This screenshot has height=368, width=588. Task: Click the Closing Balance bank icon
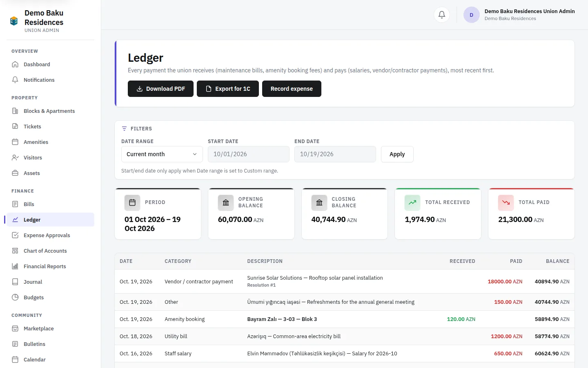point(319,202)
